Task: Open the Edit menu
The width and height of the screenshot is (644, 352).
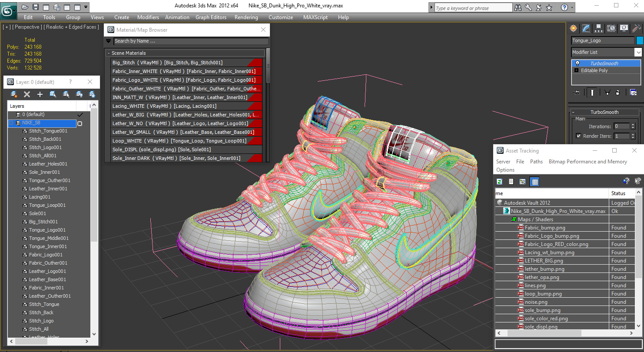Action: pyautogui.click(x=28, y=17)
